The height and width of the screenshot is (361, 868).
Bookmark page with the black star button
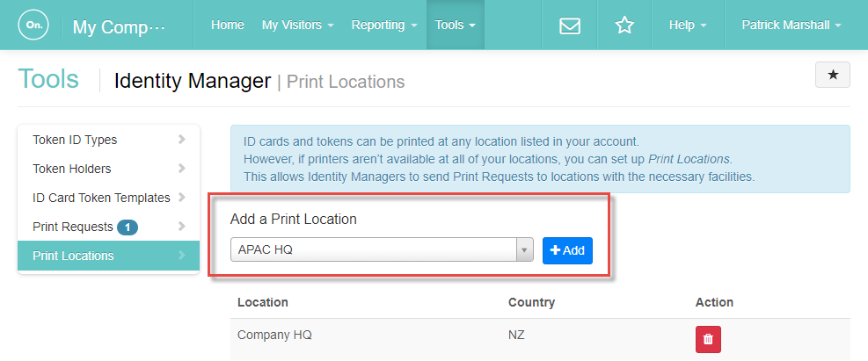click(833, 75)
